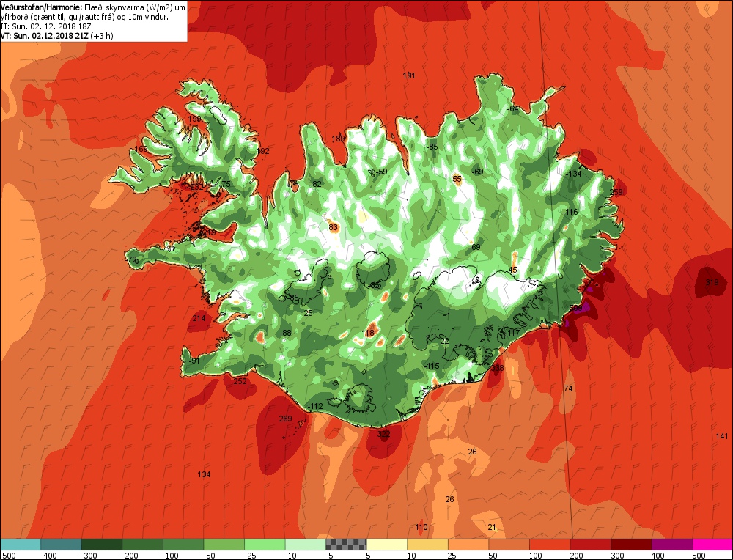Screen dimensions: 733x560
Task: Click the 134 value in the southwest ocean
Action: [204, 474]
